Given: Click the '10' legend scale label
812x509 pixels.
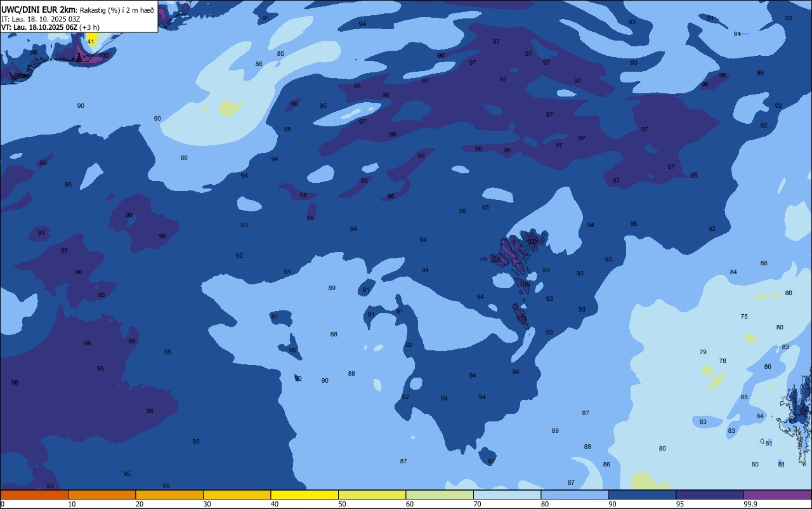Looking at the screenshot, I should 72,504.
